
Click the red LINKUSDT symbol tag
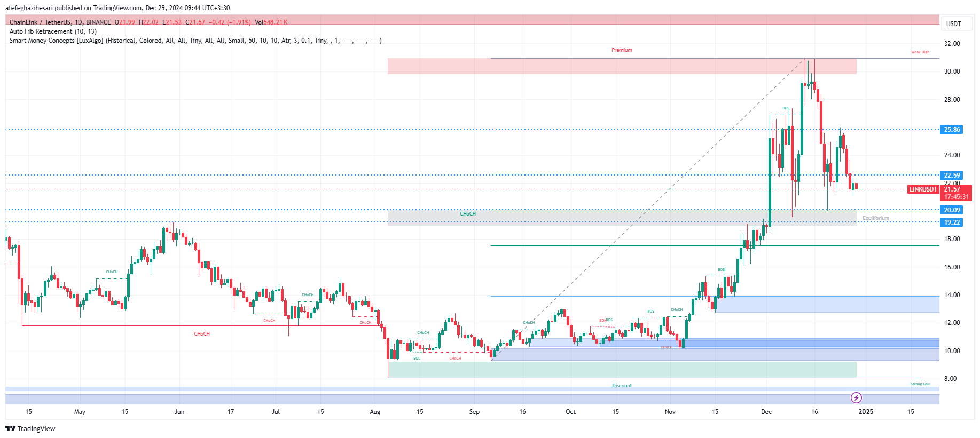(x=923, y=189)
